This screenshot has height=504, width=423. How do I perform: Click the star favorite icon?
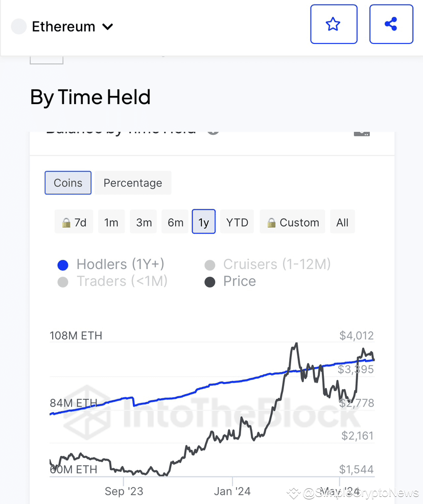[x=333, y=24]
